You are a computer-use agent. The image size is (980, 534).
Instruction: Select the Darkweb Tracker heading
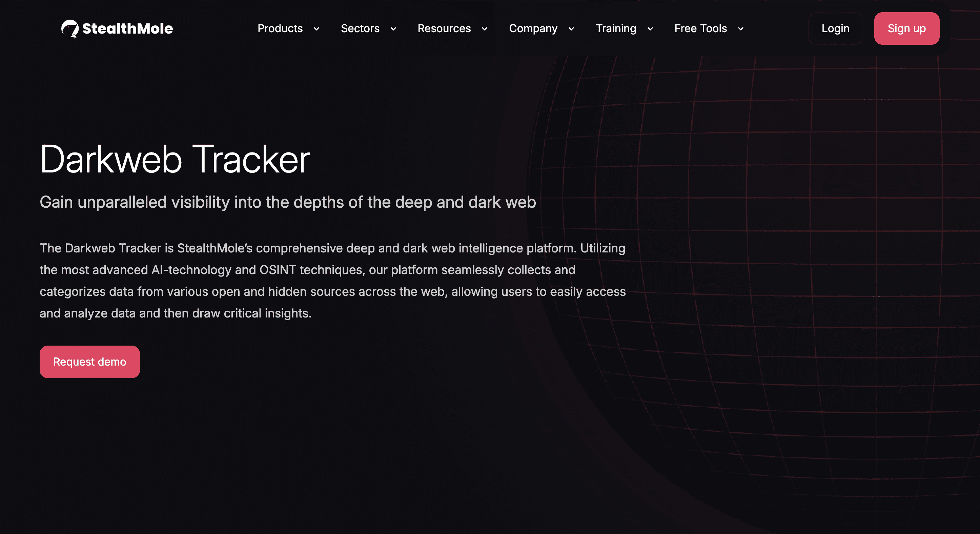175,159
